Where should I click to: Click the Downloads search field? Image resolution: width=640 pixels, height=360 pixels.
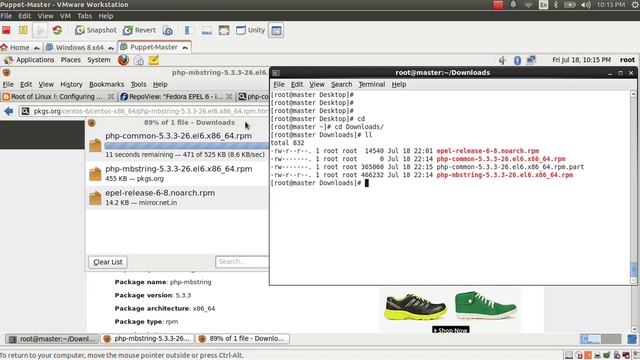pos(242,262)
